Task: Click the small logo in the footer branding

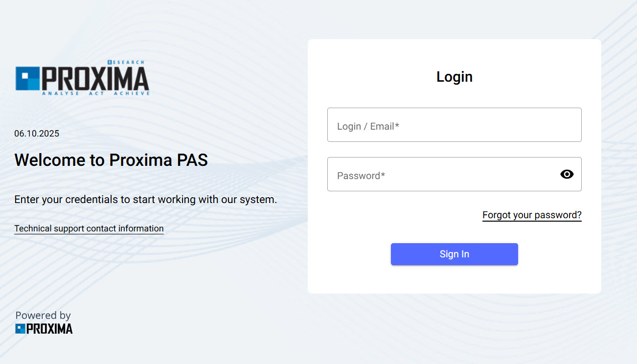Action: [44, 328]
